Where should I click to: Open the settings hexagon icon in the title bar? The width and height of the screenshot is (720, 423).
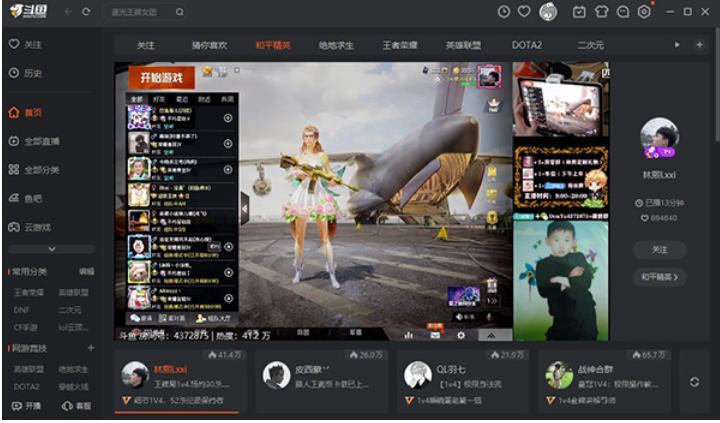(644, 11)
